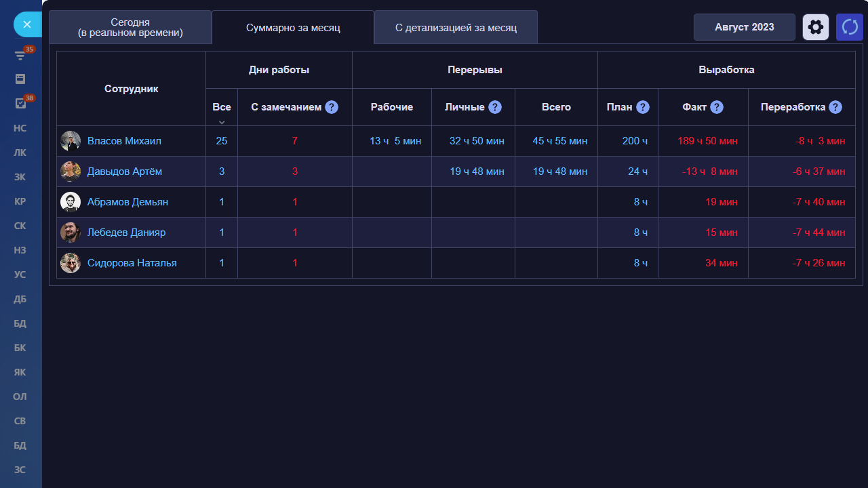
Task: Click the 24 ч plan value
Action: pyautogui.click(x=638, y=171)
